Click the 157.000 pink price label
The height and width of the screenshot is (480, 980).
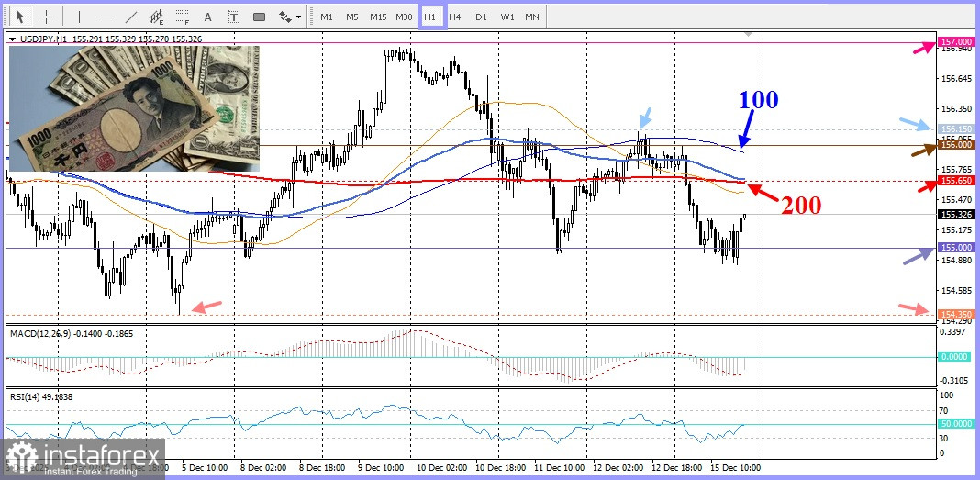coord(957,42)
